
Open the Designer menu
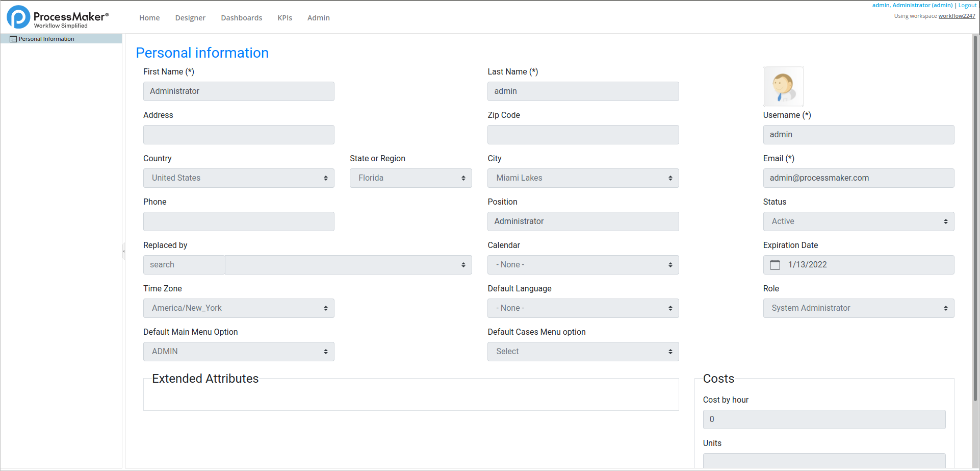pos(190,18)
